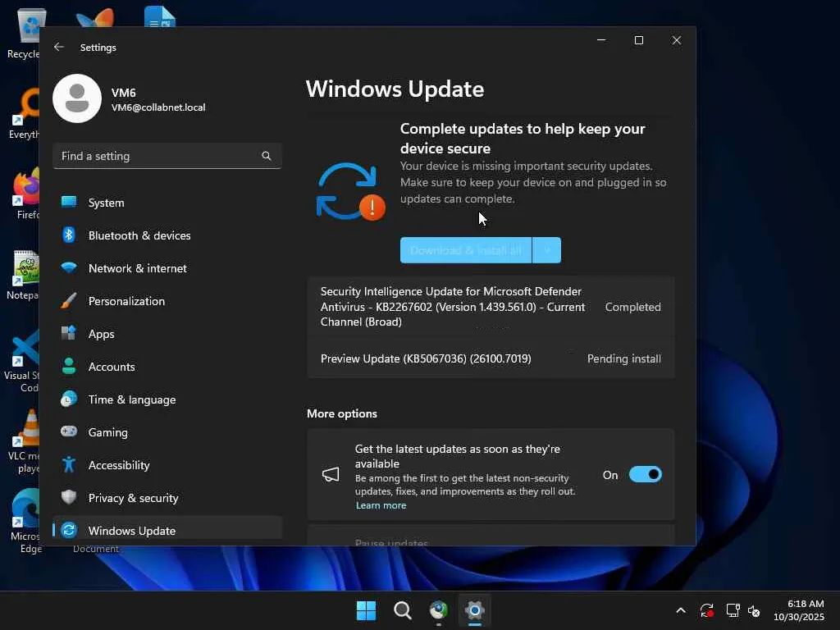This screenshot has height=630, width=840.
Task: Open System settings icon in sidebar
Action: click(69, 202)
